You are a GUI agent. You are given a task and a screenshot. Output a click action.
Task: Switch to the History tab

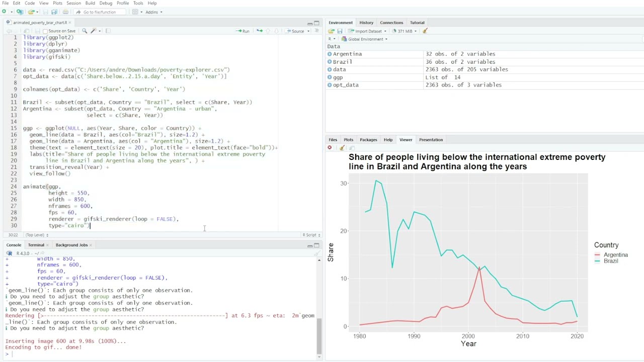click(x=366, y=23)
